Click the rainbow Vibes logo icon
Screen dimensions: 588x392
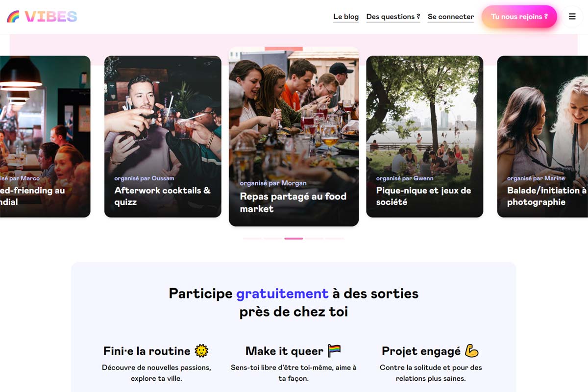[13, 17]
